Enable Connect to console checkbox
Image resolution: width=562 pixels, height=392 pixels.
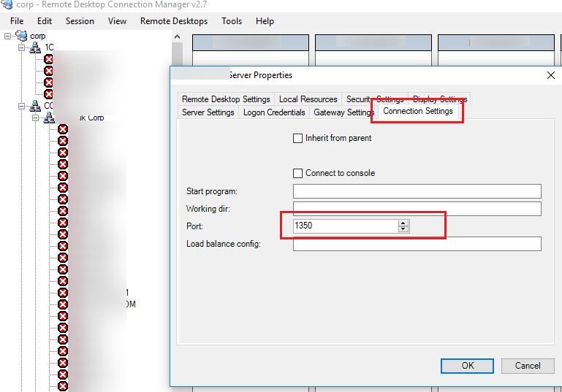[297, 173]
